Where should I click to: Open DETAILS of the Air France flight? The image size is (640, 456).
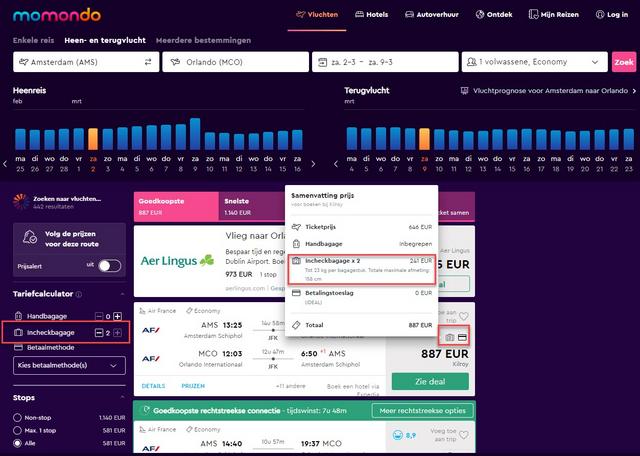tap(153, 386)
